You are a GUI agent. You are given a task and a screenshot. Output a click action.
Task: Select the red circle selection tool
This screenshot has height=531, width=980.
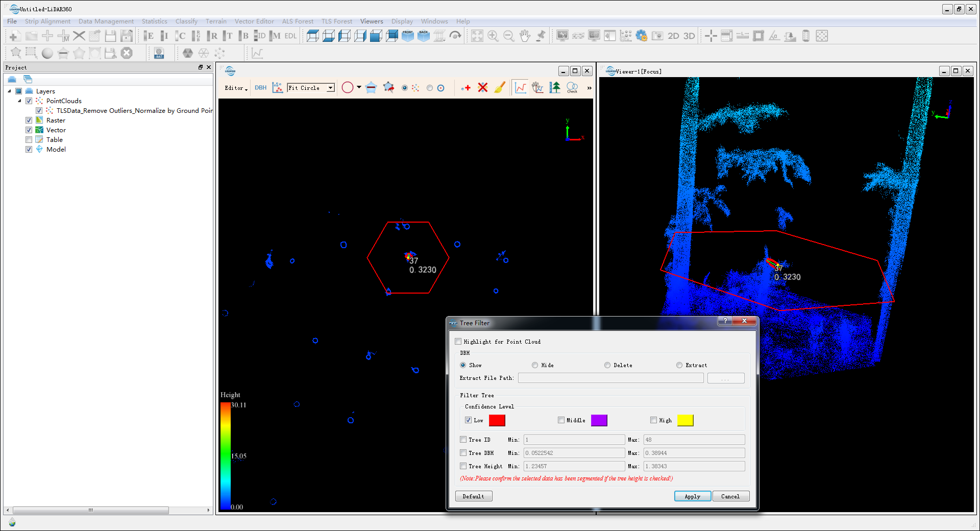[x=348, y=88]
